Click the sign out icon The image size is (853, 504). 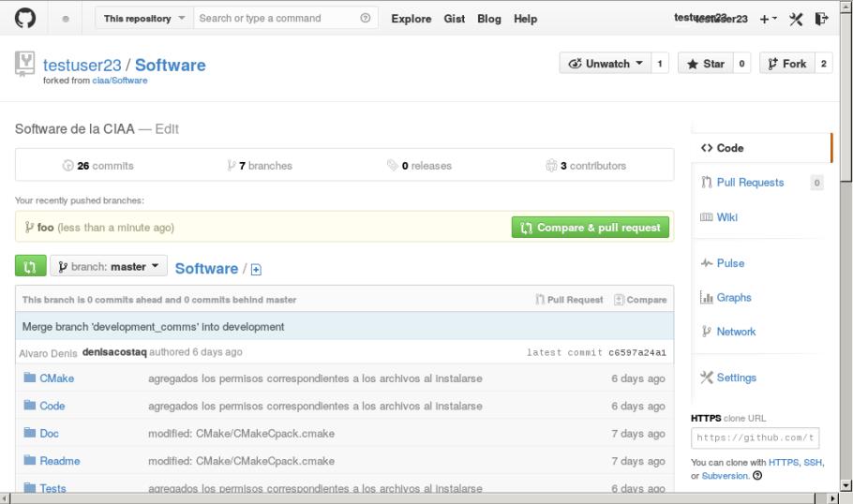[x=821, y=19]
